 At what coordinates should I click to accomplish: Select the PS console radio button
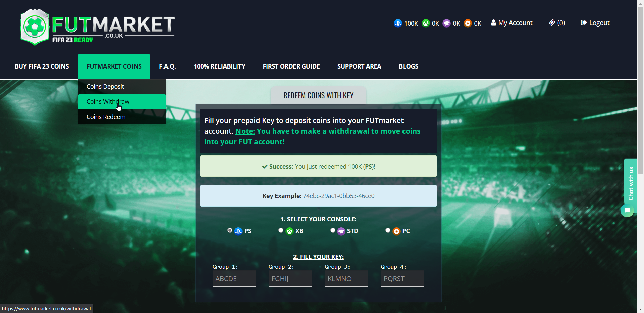(230, 230)
